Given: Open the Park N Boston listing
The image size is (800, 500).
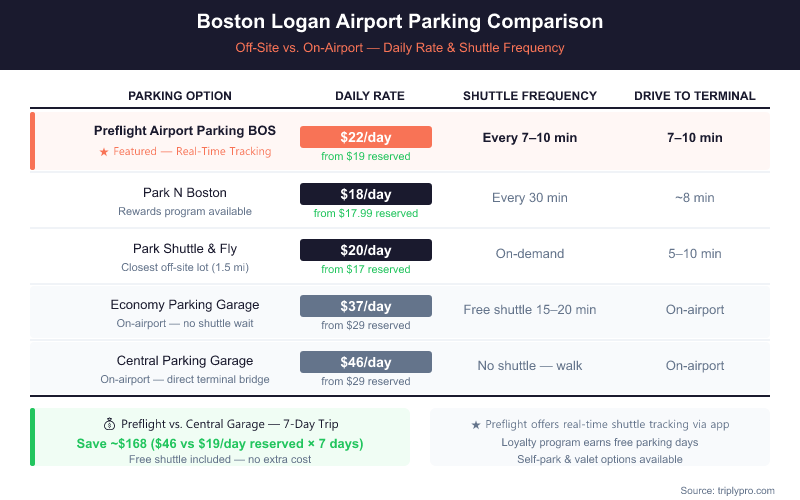Looking at the screenshot, I should (x=185, y=192).
